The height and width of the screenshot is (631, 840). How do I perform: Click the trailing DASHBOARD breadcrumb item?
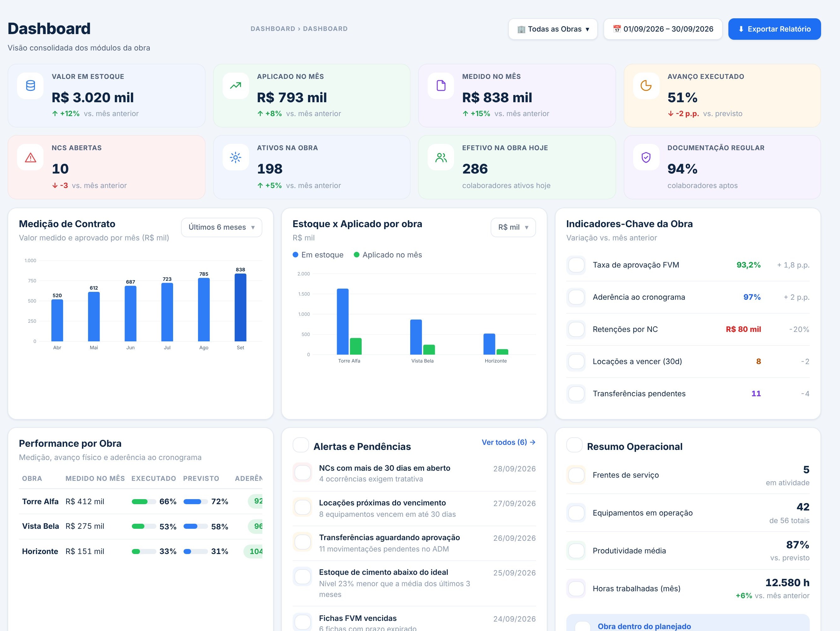[325, 29]
